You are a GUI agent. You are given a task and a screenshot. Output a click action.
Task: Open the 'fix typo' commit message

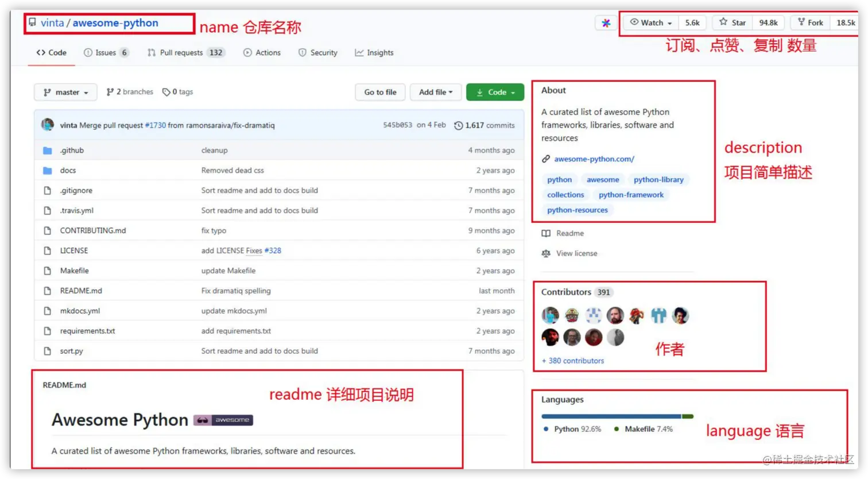[214, 231]
